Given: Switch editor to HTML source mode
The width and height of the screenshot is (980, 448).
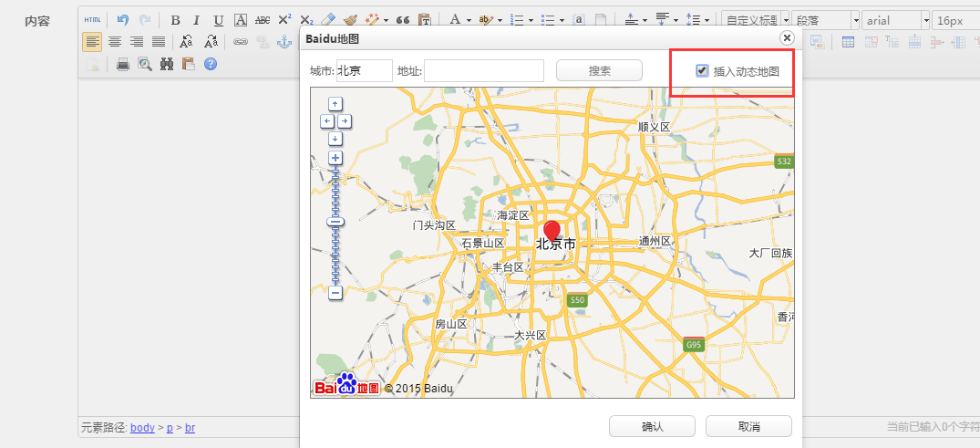Looking at the screenshot, I should point(92,19).
